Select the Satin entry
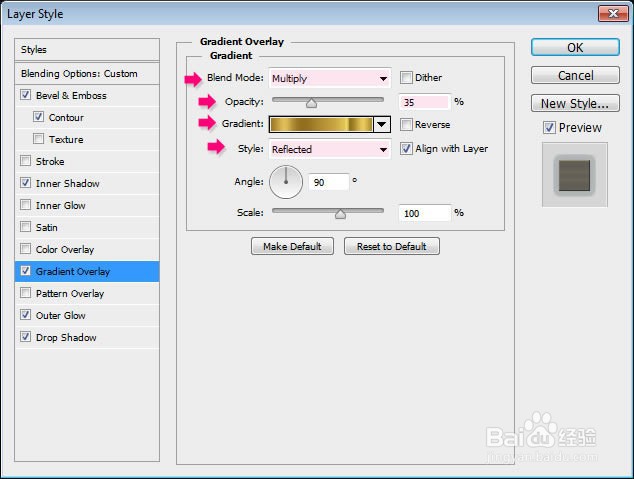634x479 pixels. [46, 227]
